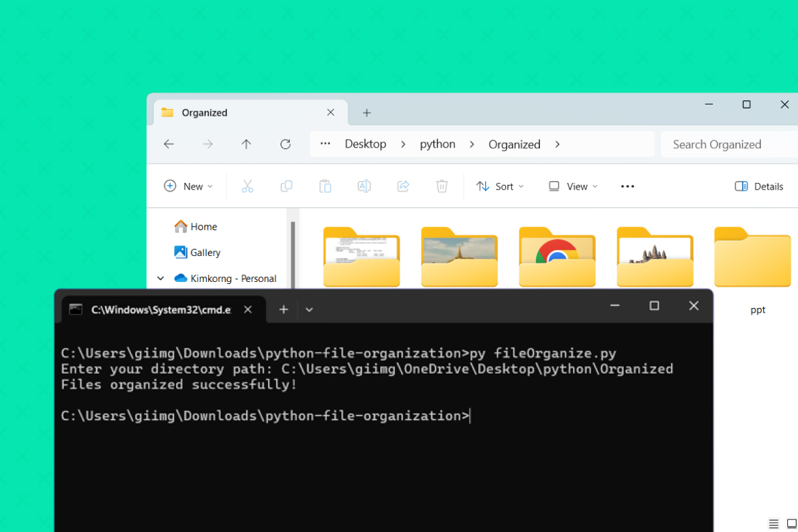Go up one folder level
This screenshot has width=798, height=532.
click(246, 144)
